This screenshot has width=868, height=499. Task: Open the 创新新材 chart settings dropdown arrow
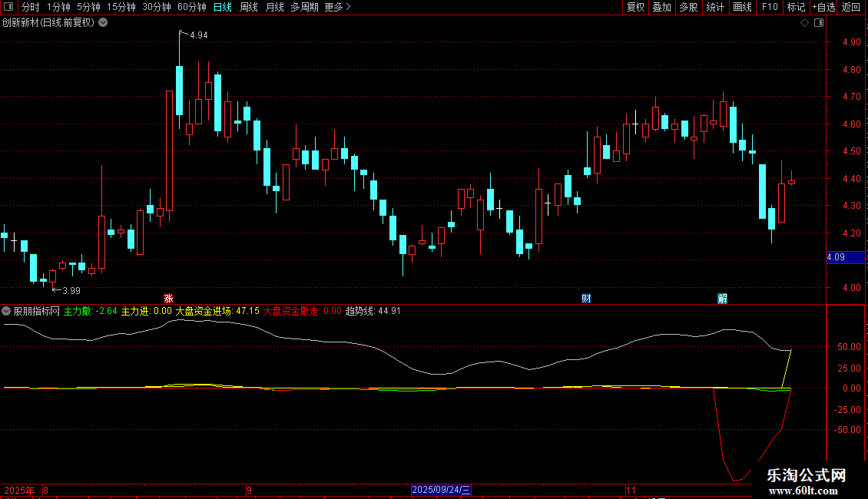pos(103,23)
